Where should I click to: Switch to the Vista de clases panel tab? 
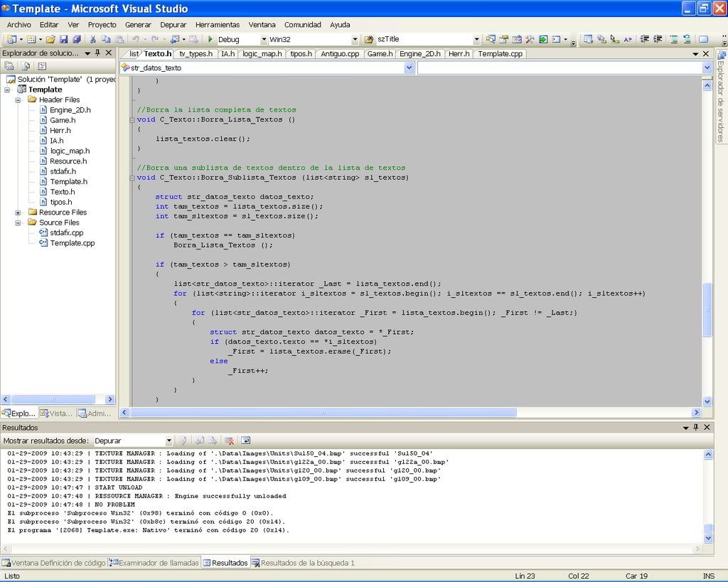56,413
